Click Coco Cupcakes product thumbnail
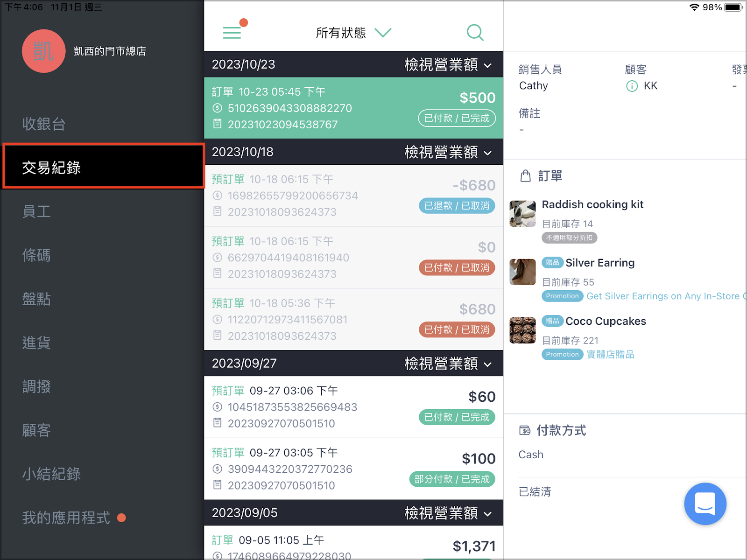747x560 pixels. [522, 330]
